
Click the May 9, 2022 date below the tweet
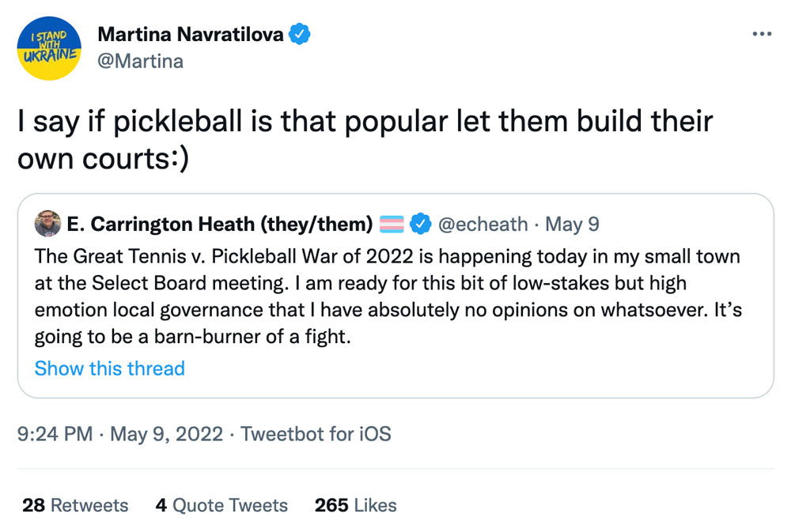coord(166,434)
